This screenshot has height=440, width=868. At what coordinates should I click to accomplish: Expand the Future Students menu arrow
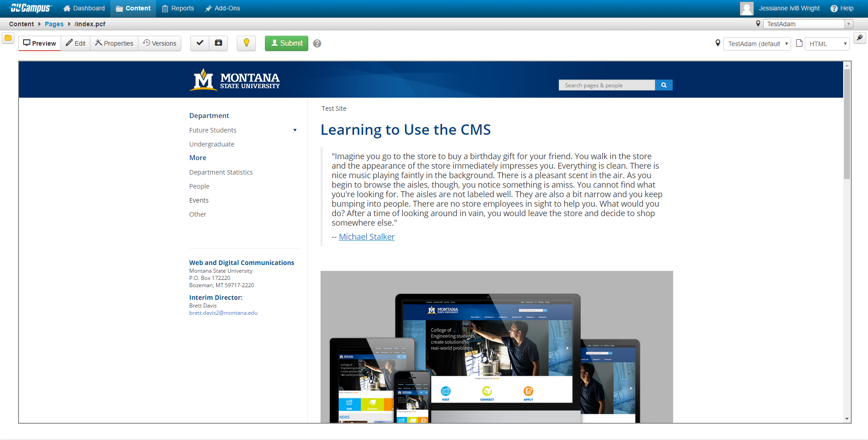click(x=295, y=130)
